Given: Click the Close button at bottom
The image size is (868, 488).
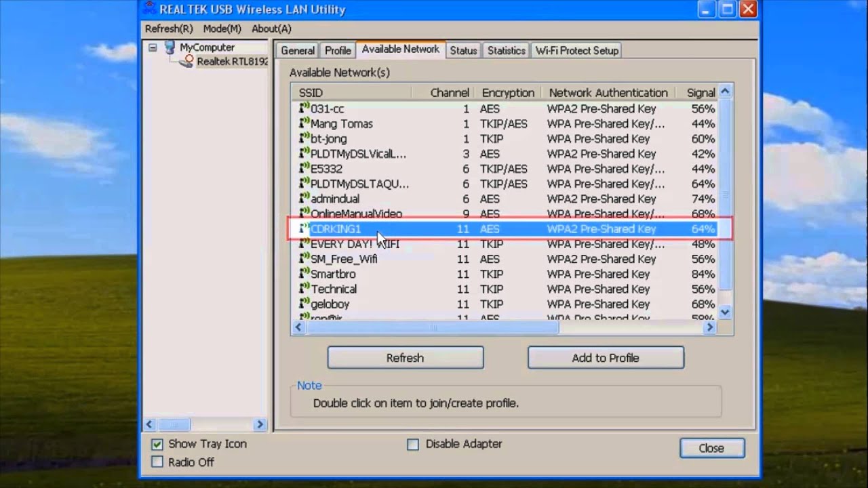Looking at the screenshot, I should 711,448.
